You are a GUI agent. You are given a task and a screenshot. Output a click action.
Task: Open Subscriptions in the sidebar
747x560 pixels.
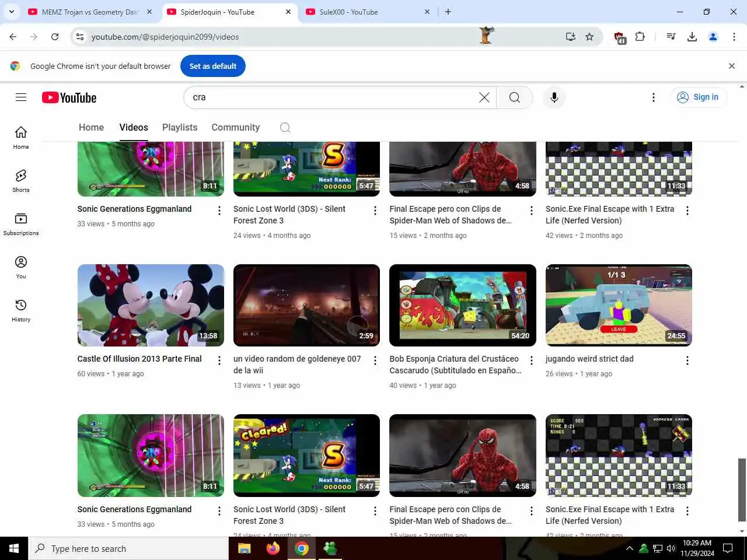[x=21, y=224]
